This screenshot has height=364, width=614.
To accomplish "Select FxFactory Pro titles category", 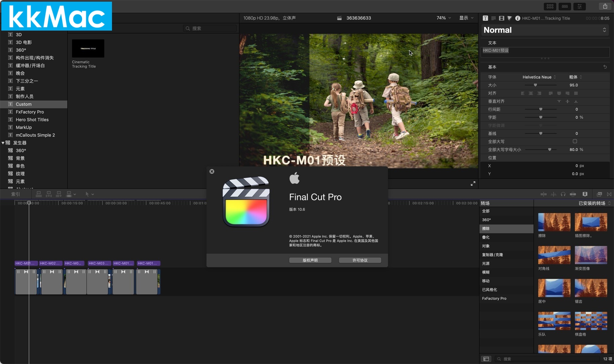I will pyautogui.click(x=34, y=112).
